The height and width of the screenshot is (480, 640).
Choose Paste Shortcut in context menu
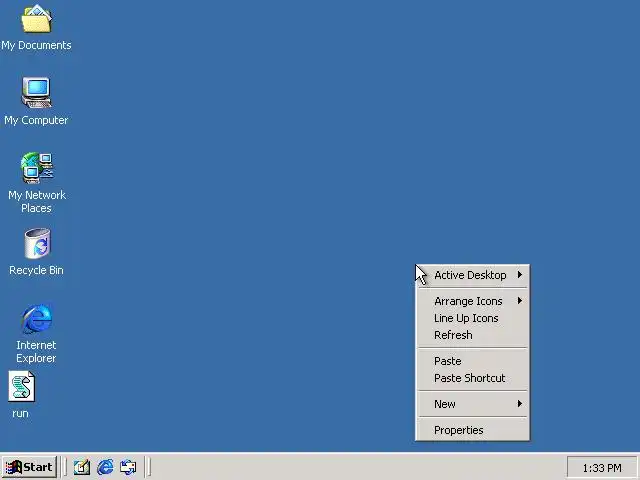pos(473,378)
